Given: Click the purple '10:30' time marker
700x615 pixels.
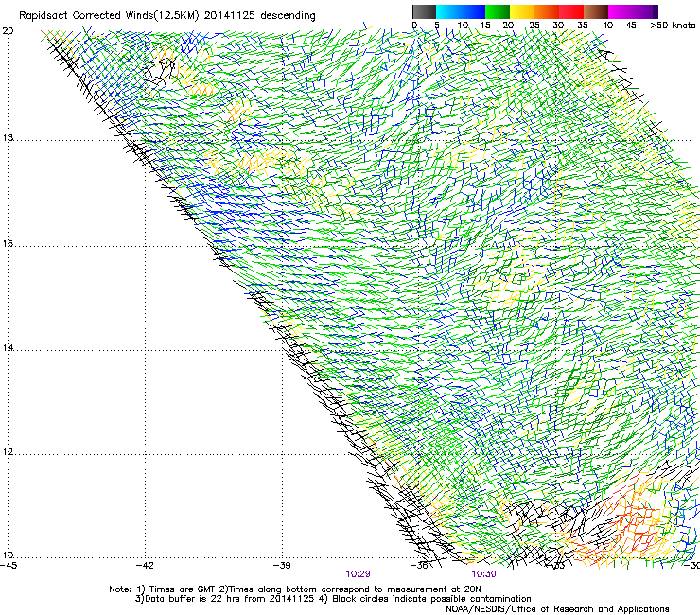Looking at the screenshot, I should coord(483,574).
